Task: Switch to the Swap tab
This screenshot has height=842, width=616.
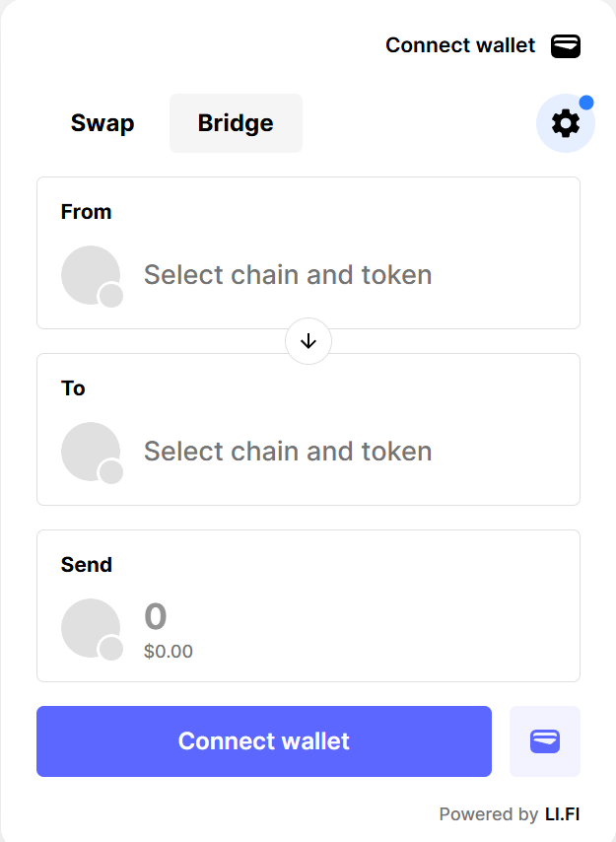Action: pos(102,122)
